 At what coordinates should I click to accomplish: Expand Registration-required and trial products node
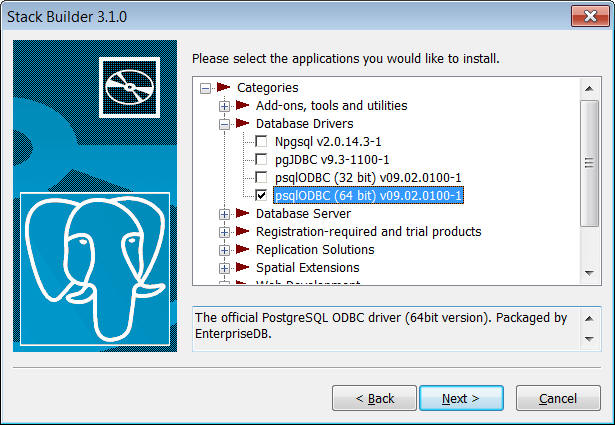[224, 232]
